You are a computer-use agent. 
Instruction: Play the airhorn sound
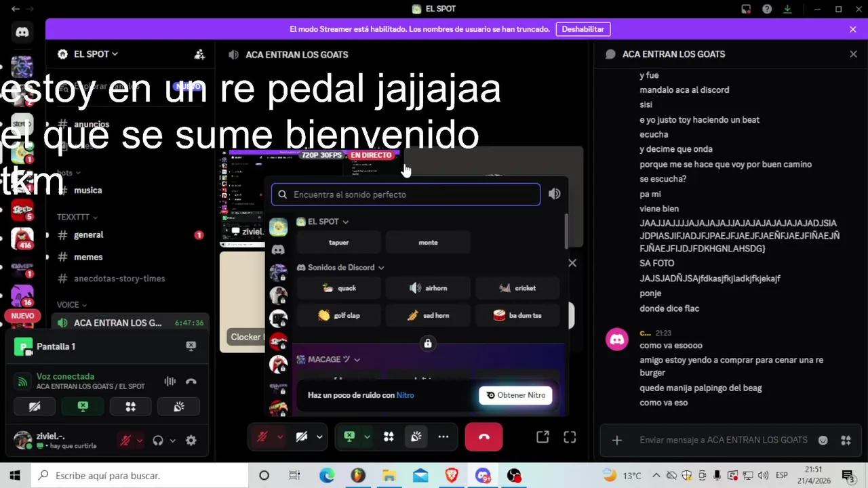pos(428,288)
